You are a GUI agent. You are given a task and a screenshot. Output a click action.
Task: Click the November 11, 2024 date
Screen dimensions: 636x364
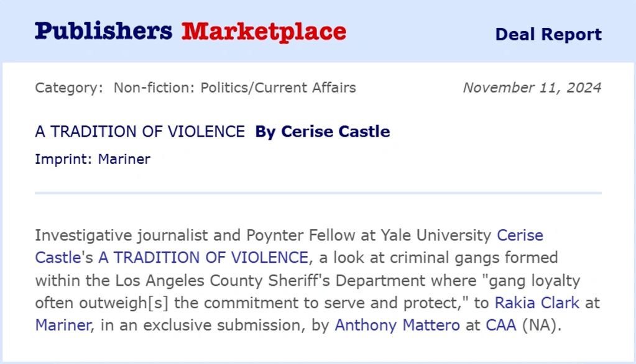(532, 88)
